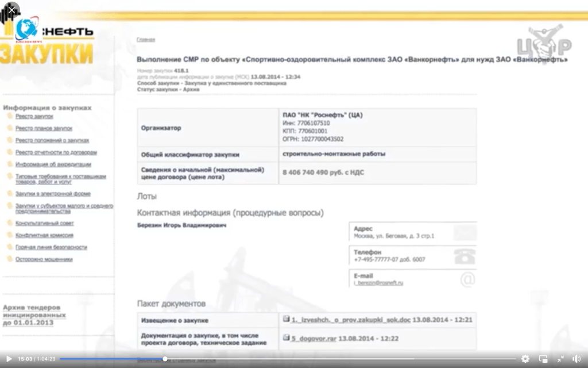Click the doc file icon before 1._izveshch

[286, 319]
